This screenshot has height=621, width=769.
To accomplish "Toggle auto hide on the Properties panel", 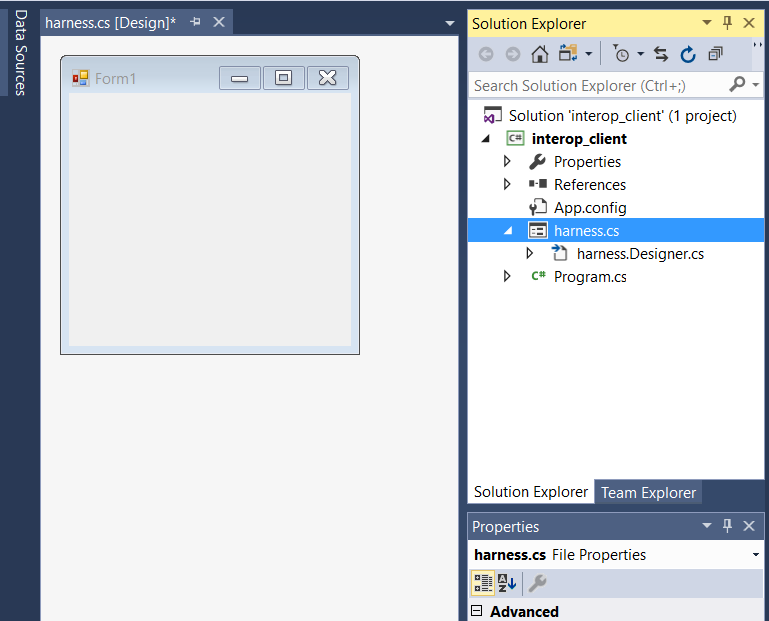I will [x=727, y=526].
